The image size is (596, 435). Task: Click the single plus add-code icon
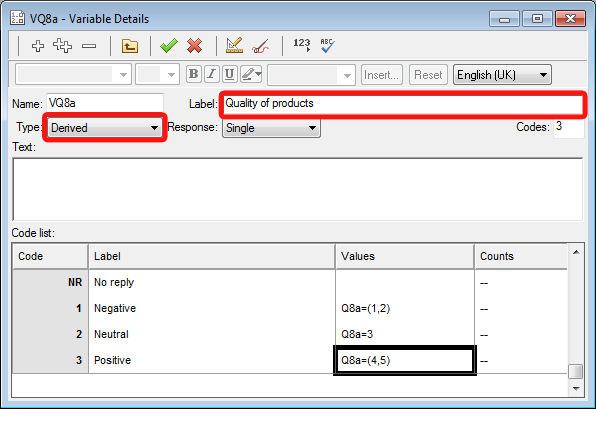[x=38, y=46]
